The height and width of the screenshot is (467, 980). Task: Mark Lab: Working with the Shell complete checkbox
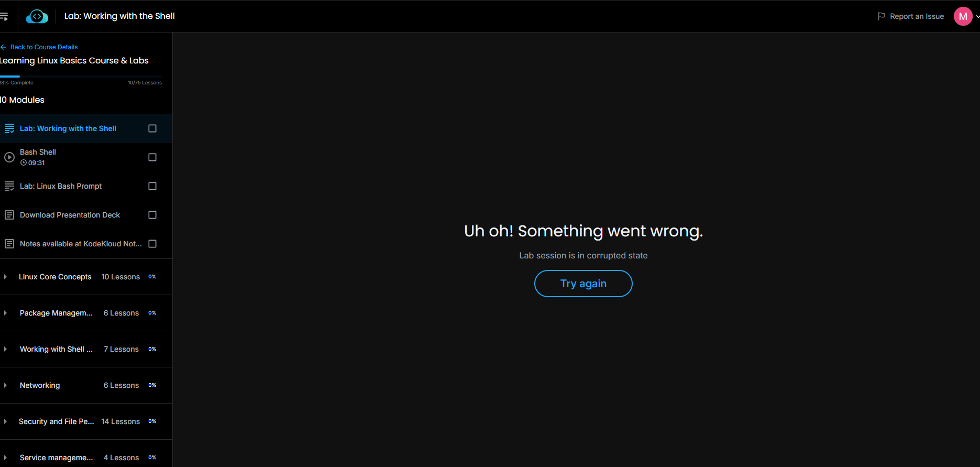click(152, 128)
